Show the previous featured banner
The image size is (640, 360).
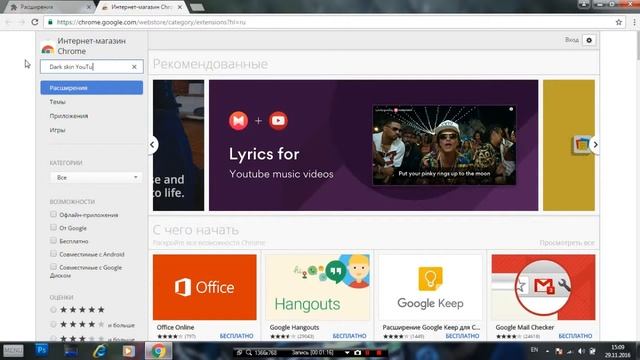coord(152,144)
